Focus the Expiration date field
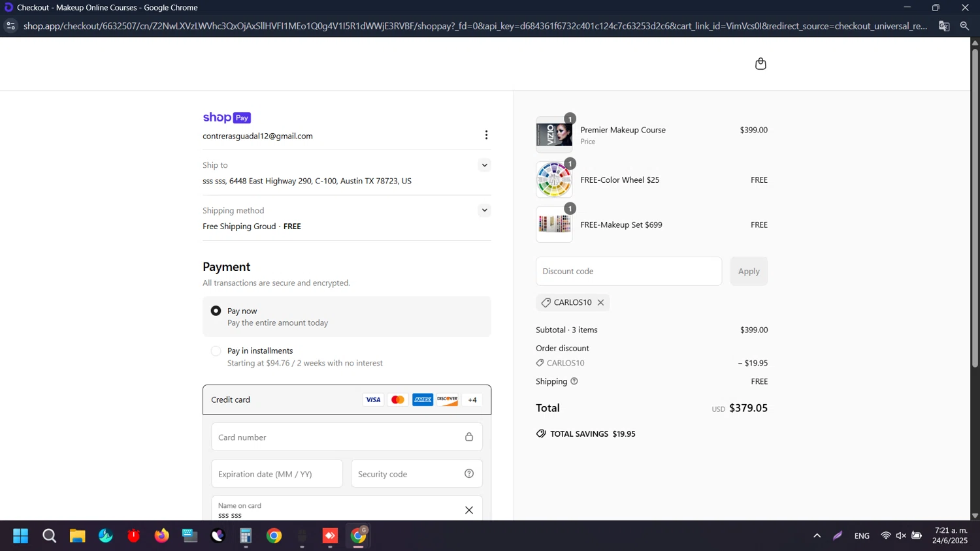This screenshot has width=980, height=551. click(x=277, y=474)
